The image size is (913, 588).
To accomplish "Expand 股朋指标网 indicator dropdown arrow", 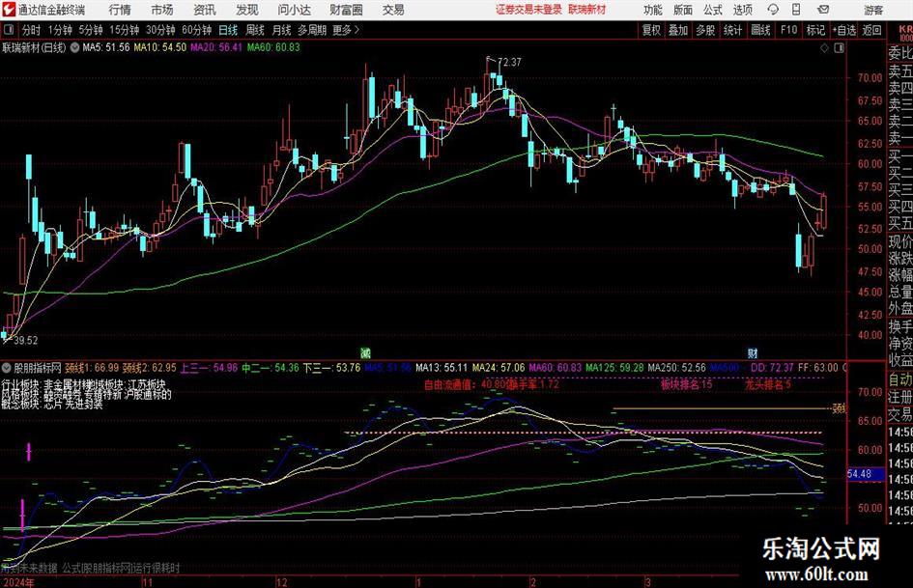I will pos(6,368).
